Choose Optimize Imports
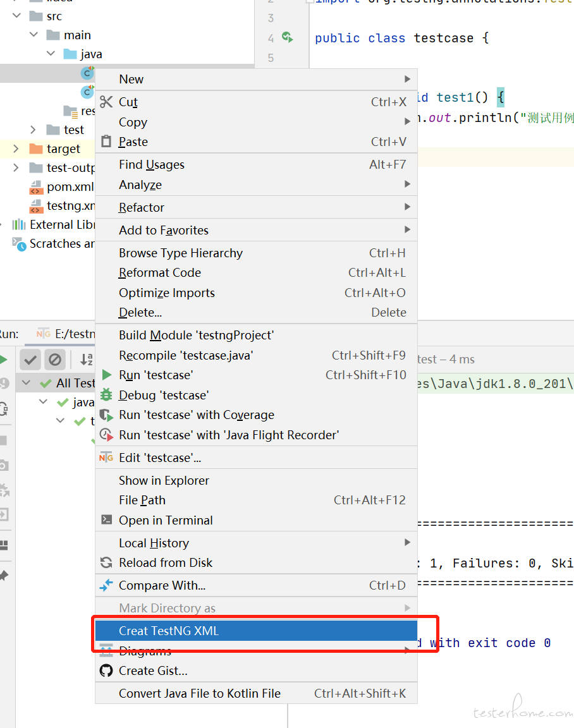The height and width of the screenshot is (728, 574). [x=257, y=293]
